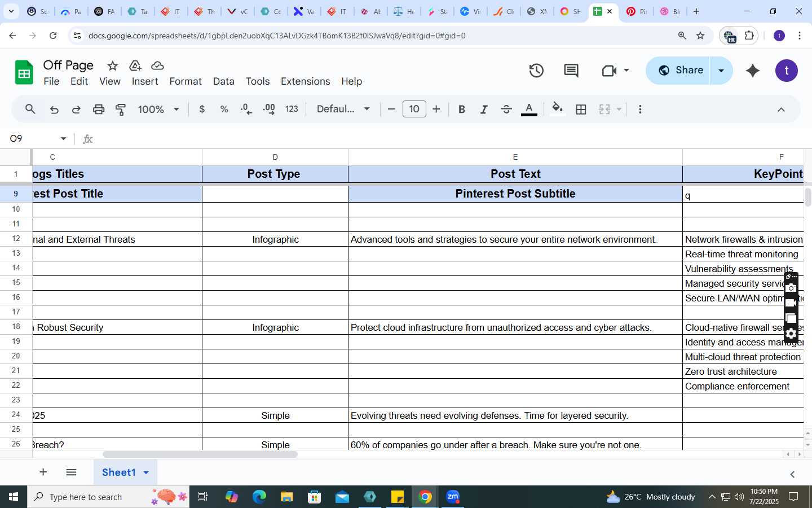This screenshot has height=508, width=812.
Task: Add a new sheet
Action: (x=43, y=472)
